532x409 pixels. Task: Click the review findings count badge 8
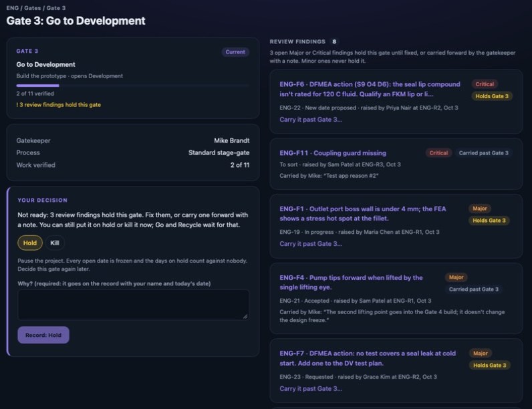334,41
